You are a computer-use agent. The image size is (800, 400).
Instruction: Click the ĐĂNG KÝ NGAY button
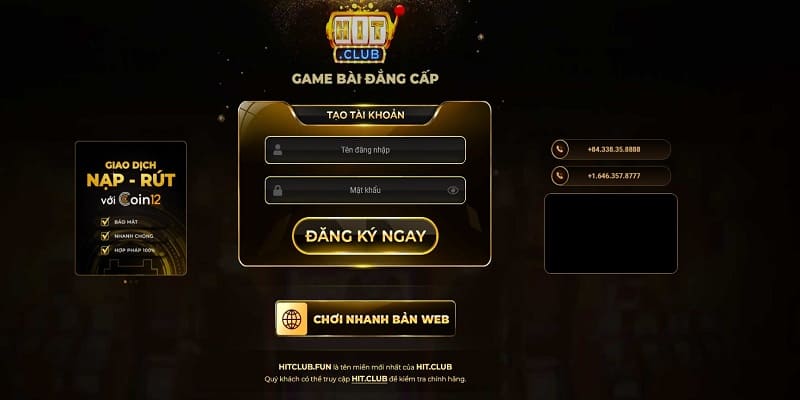365,236
